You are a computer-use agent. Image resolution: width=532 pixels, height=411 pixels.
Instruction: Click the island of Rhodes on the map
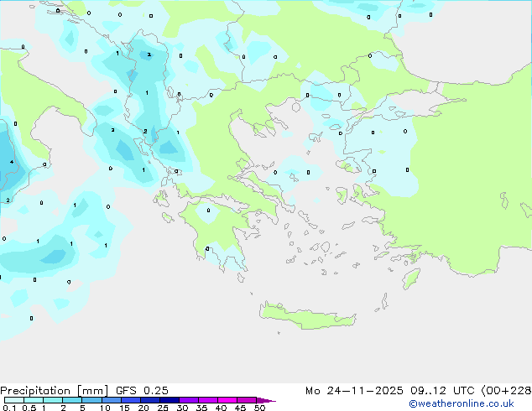tap(411, 278)
